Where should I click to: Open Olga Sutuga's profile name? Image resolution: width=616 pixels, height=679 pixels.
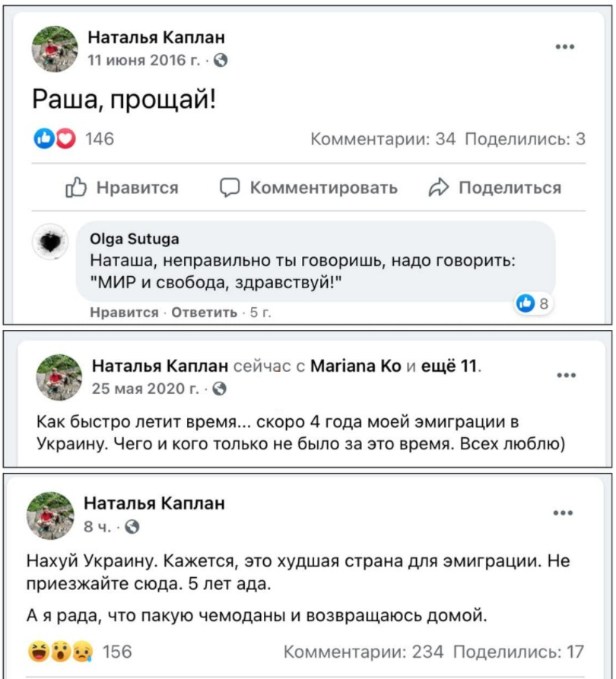[135, 239]
